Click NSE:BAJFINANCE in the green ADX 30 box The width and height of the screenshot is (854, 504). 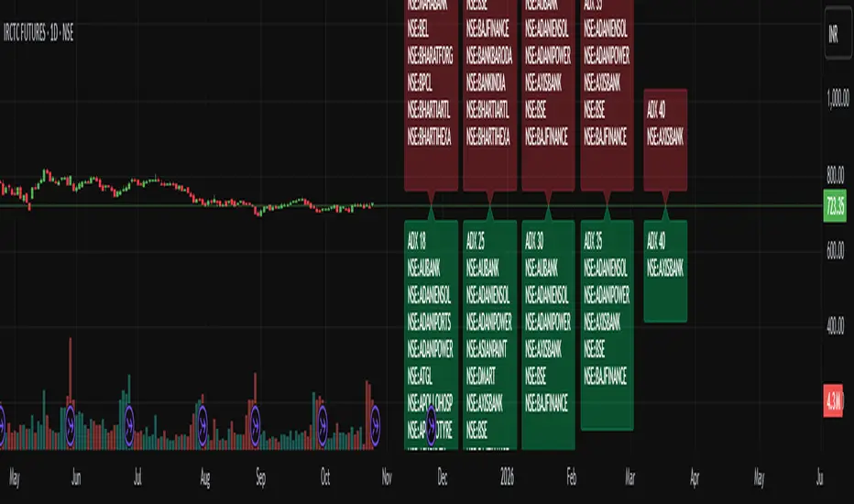click(x=546, y=403)
